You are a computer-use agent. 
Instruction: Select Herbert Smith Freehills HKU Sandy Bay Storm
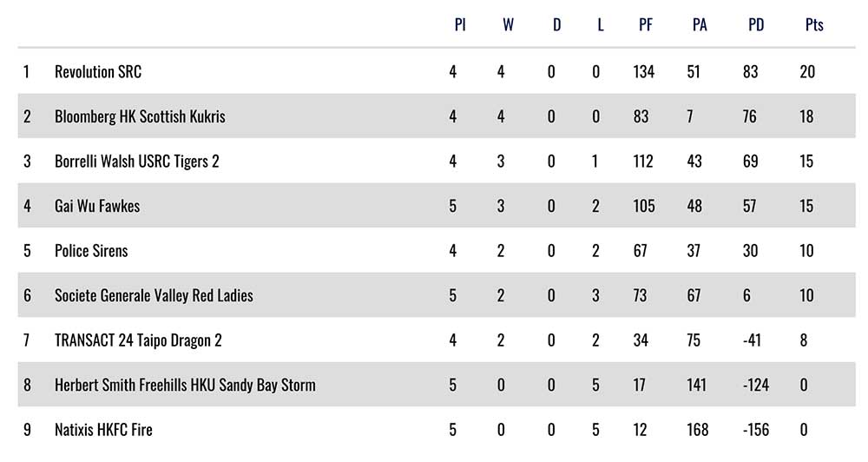click(185, 385)
